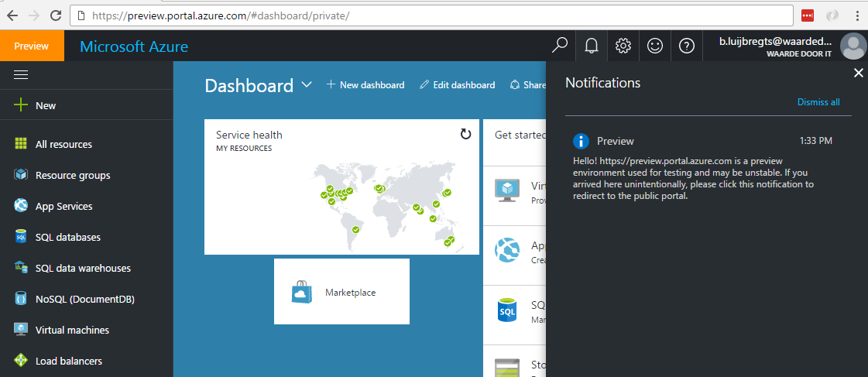Click the Service health tile title
This screenshot has height=377, width=868.
(249, 135)
